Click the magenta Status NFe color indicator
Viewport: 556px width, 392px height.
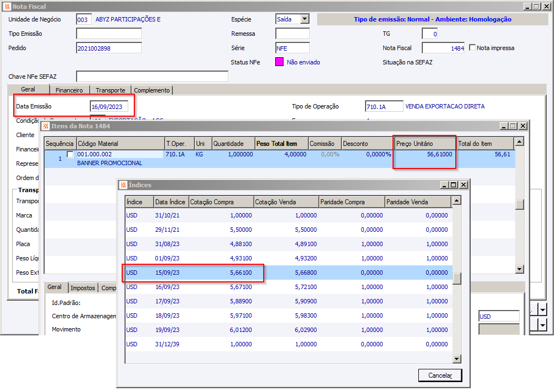(x=279, y=62)
